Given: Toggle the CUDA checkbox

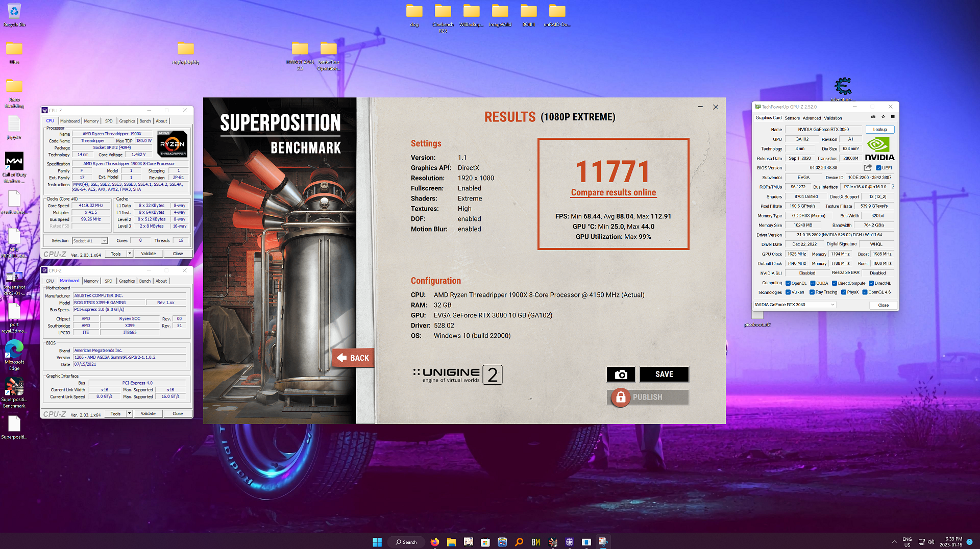Looking at the screenshot, I should coord(813,283).
